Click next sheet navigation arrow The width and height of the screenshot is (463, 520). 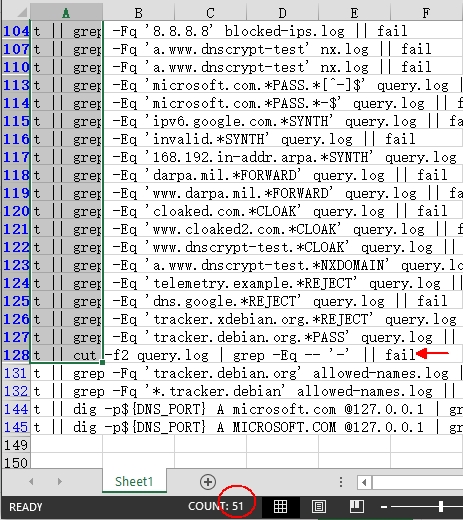(x=60, y=481)
